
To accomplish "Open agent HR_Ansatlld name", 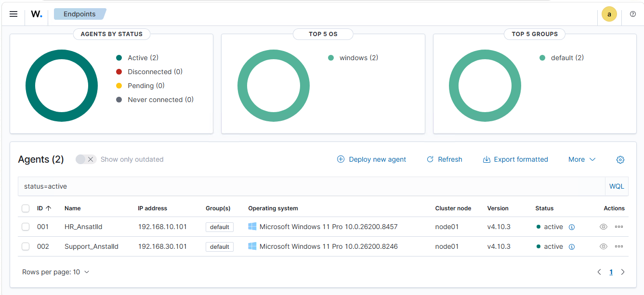I will pyautogui.click(x=83, y=227).
